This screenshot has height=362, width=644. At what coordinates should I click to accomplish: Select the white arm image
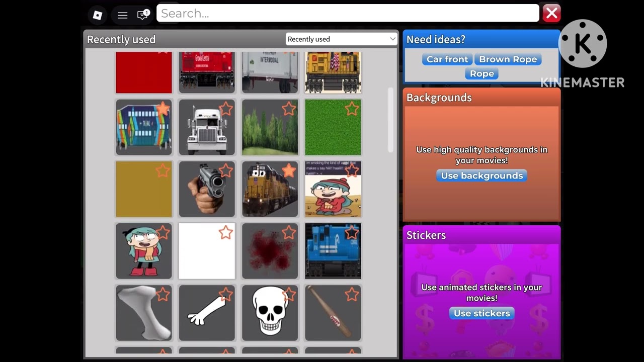(207, 313)
